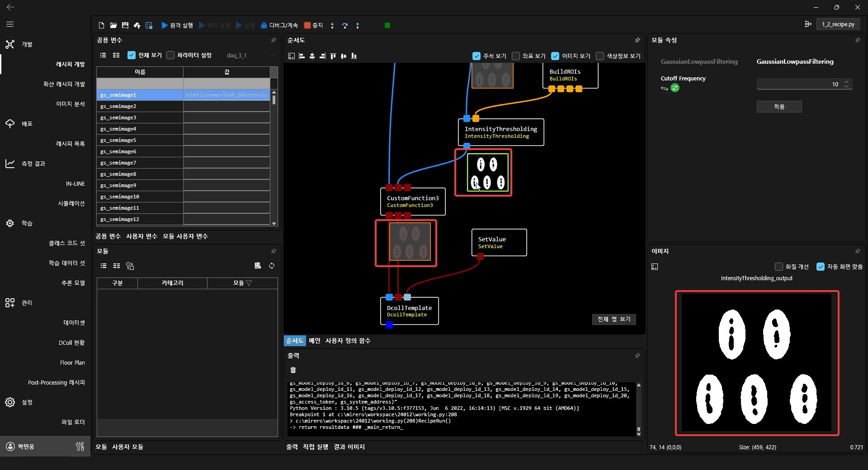Click the cloud upload icon
Image resolution: width=868 pixels, height=470 pixels.
137,25
